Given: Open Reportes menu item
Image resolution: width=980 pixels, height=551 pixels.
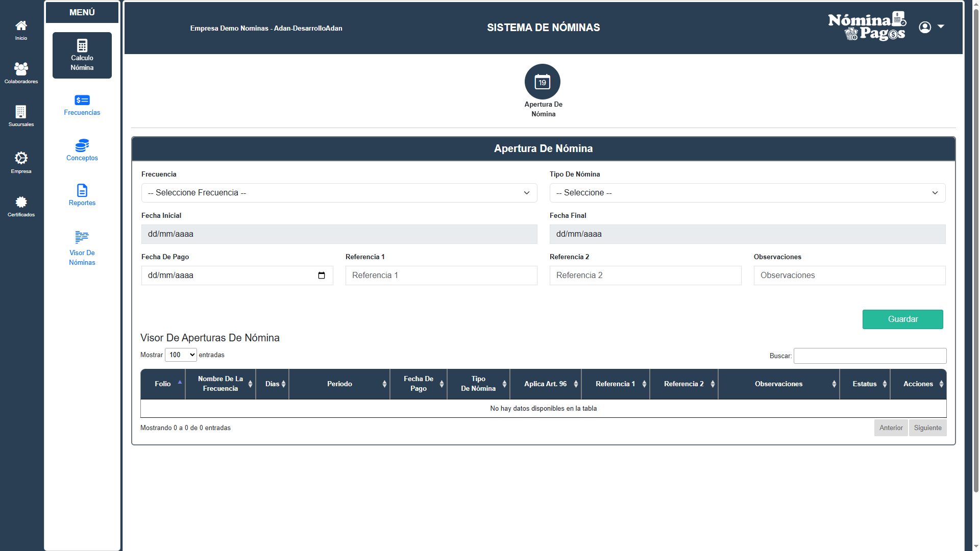Looking at the screenshot, I should click(82, 194).
